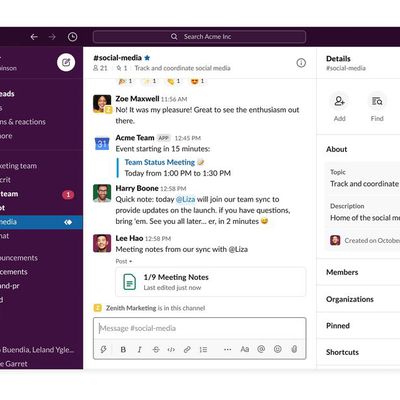
Task: Click the channel details info icon
Action: coord(301,63)
